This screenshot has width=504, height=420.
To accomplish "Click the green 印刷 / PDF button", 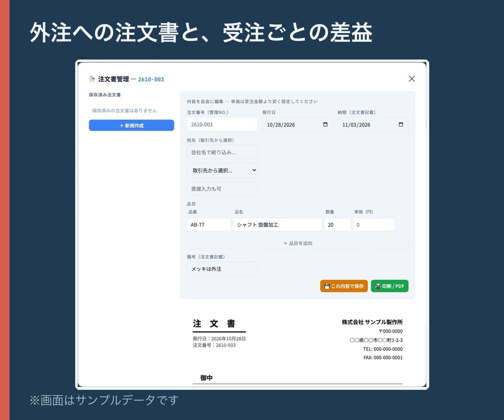I will pyautogui.click(x=390, y=286).
